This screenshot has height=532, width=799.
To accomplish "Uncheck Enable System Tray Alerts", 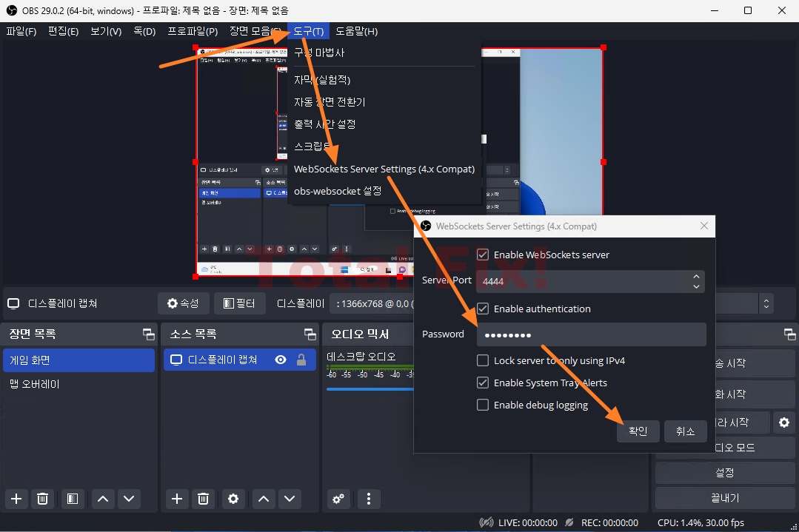I will click(x=483, y=383).
